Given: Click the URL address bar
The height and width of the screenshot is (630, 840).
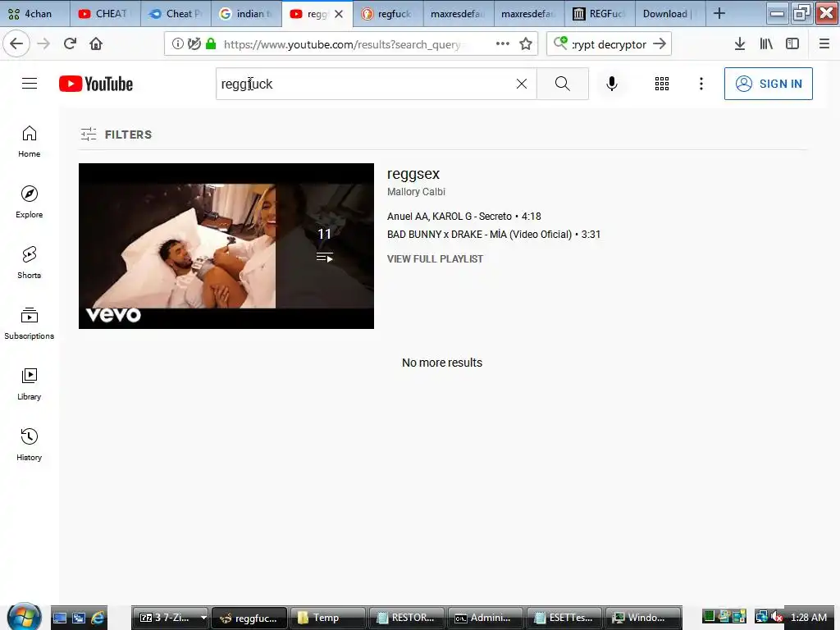Looking at the screenshot, I should click(342, 44).
